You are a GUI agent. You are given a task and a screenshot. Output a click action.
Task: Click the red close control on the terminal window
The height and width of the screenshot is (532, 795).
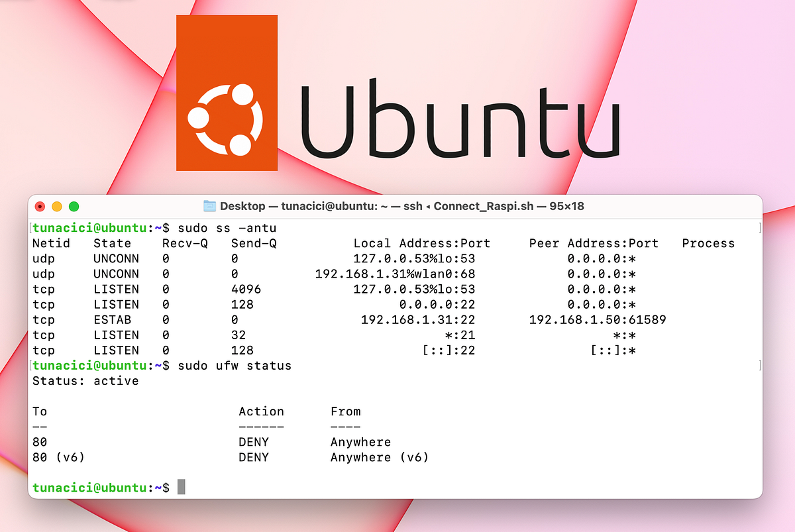pyautogui.click(x=40, y=206)
